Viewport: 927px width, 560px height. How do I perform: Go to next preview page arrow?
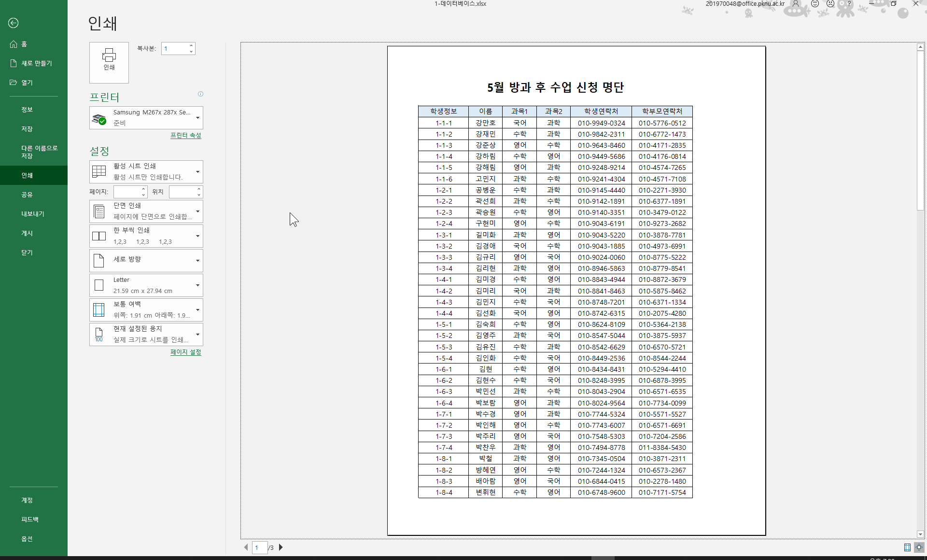(x=281, y=547)
